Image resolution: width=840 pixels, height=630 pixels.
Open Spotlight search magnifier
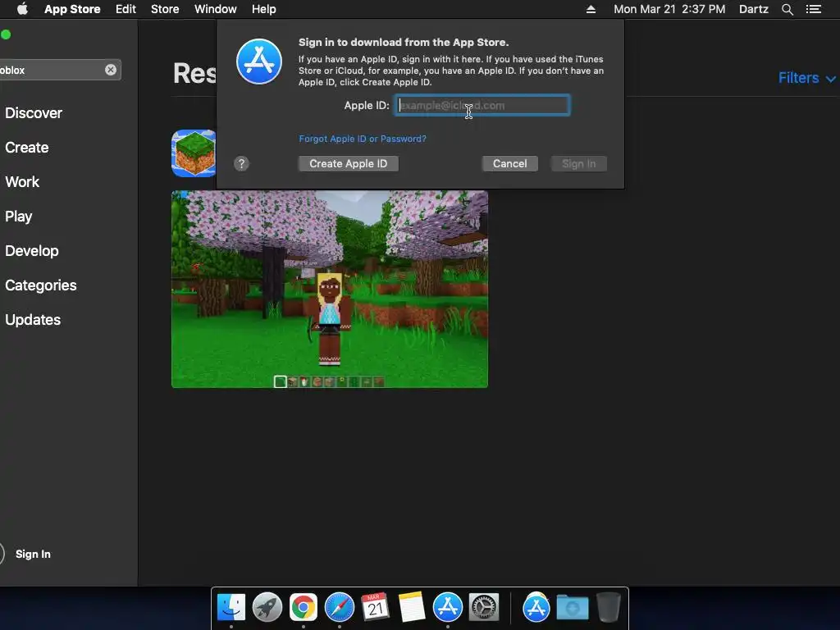[787, 9]
